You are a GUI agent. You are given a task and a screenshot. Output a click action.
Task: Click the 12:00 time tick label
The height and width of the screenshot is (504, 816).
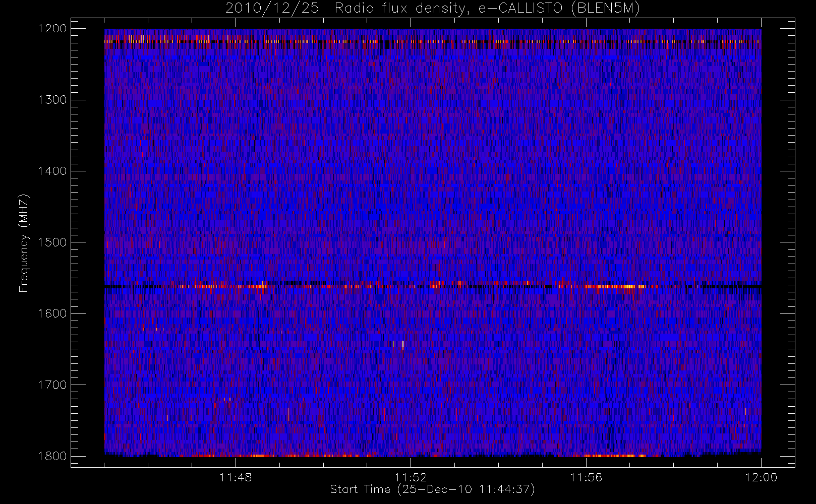click(x=761, y=477)
